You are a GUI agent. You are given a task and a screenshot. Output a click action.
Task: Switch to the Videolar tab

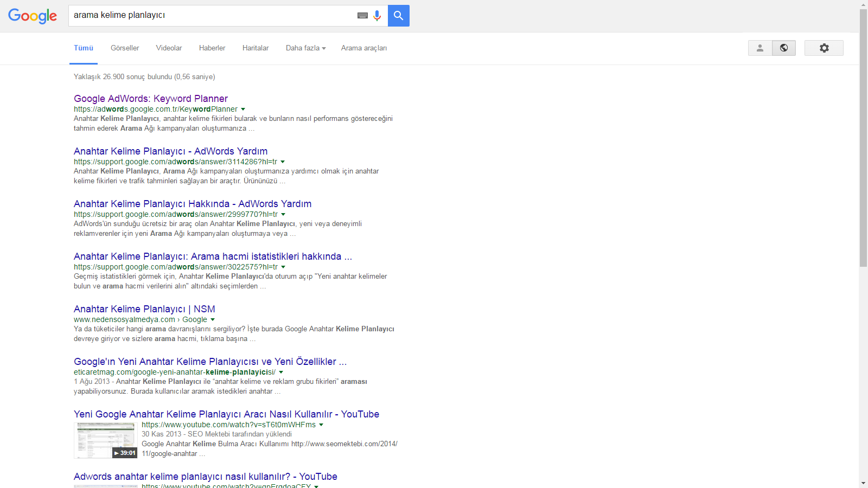click(x=169, y=48)
